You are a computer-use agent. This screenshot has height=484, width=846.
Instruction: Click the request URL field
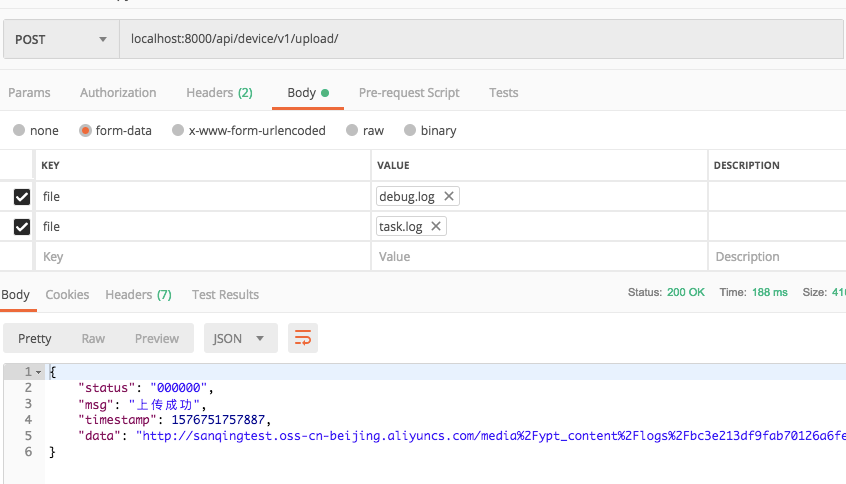(x=480, y=40)
